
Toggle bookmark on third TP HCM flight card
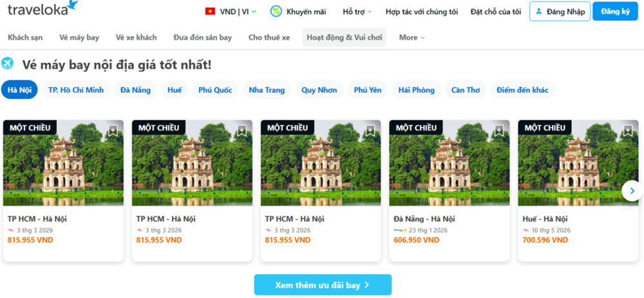[370, 131]
